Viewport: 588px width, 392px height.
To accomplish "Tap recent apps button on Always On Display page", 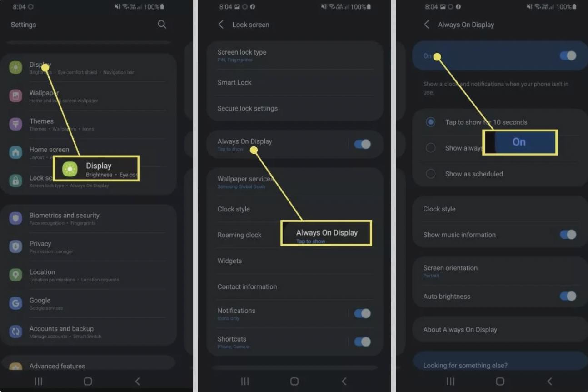I will point(451,381).
